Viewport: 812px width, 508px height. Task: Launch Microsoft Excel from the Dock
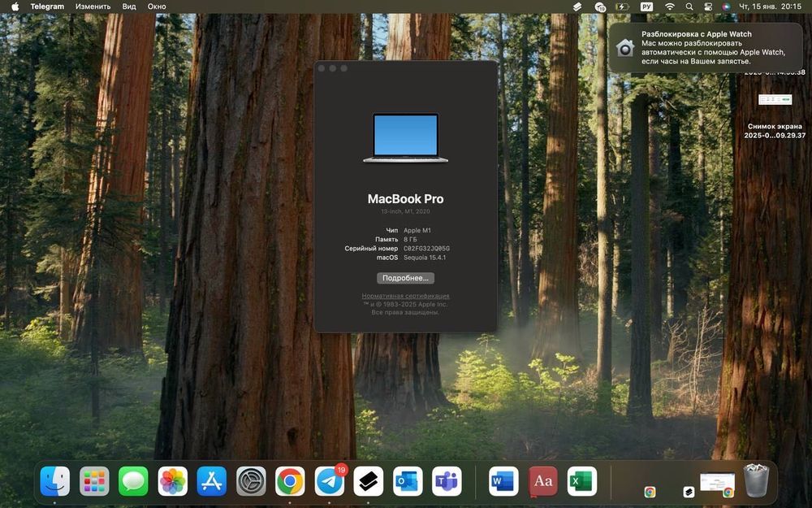point(582,481)
